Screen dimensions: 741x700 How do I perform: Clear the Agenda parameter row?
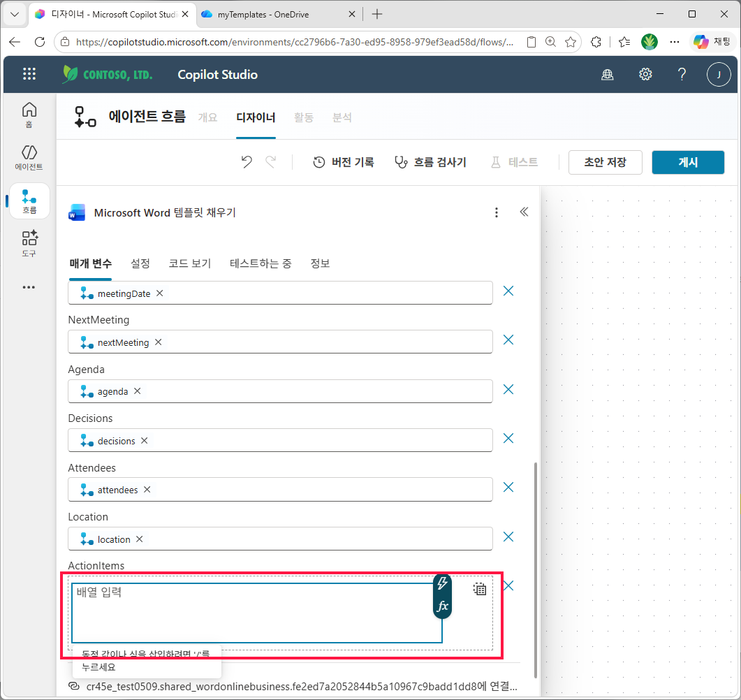tap(508, 389)
